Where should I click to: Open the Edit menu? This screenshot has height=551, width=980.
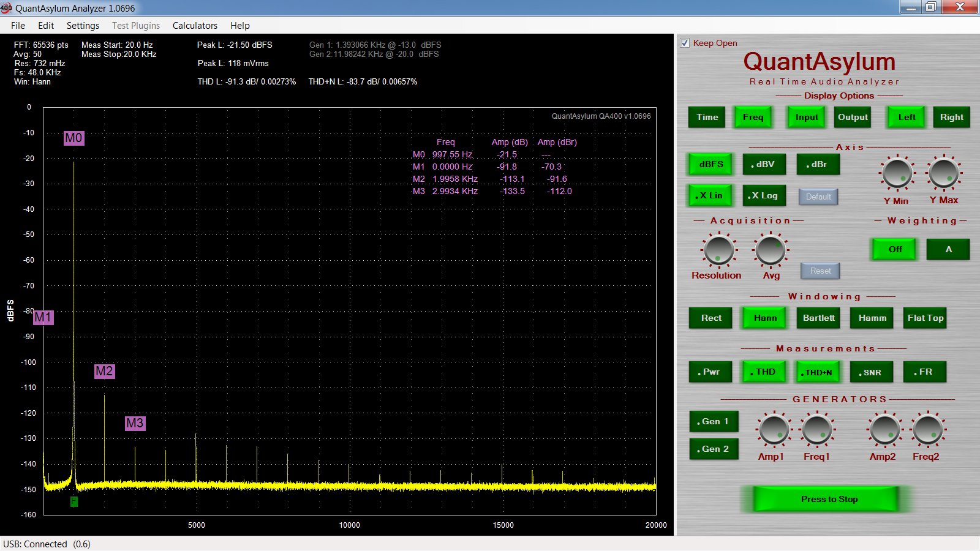[46, 25]
